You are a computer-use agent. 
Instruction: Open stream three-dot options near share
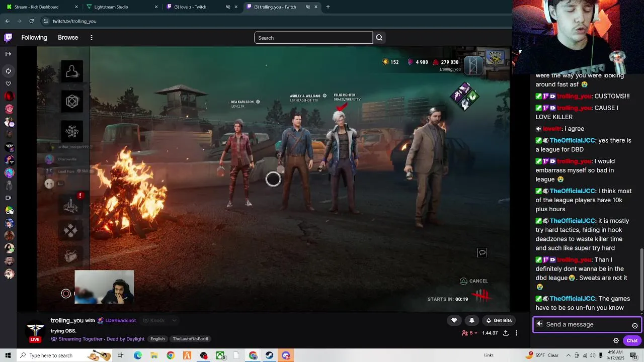(x=516, y=333)
